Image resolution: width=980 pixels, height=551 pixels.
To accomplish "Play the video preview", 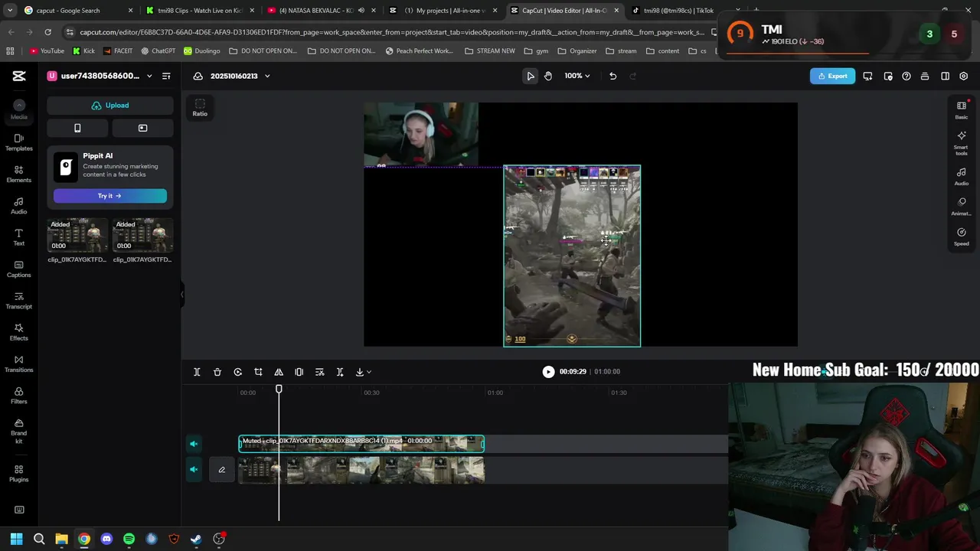I will pos(548,372).
